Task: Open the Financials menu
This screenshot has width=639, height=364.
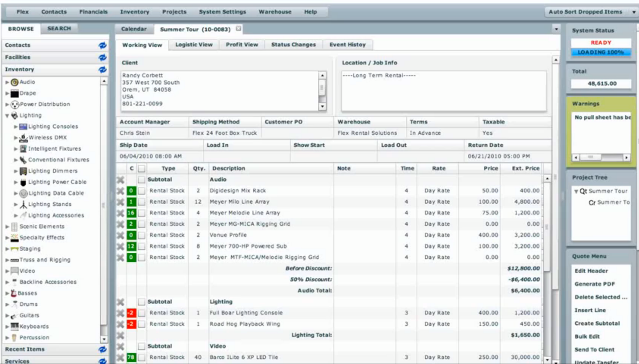Action: [x=93, y=12]
